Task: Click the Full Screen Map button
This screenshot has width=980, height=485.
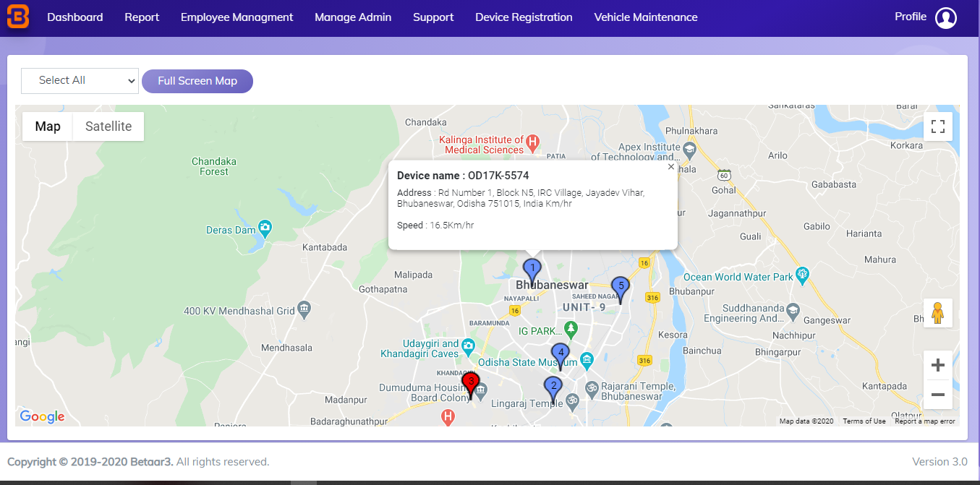Action: click(197, 81)
